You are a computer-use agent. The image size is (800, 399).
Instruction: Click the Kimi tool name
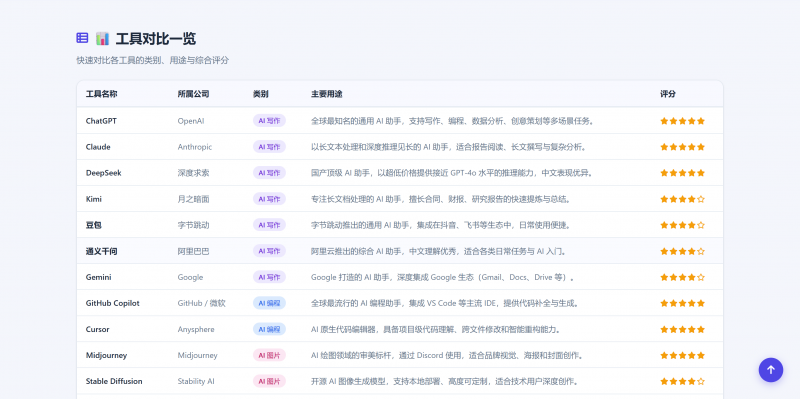click(x=93, y=199)
